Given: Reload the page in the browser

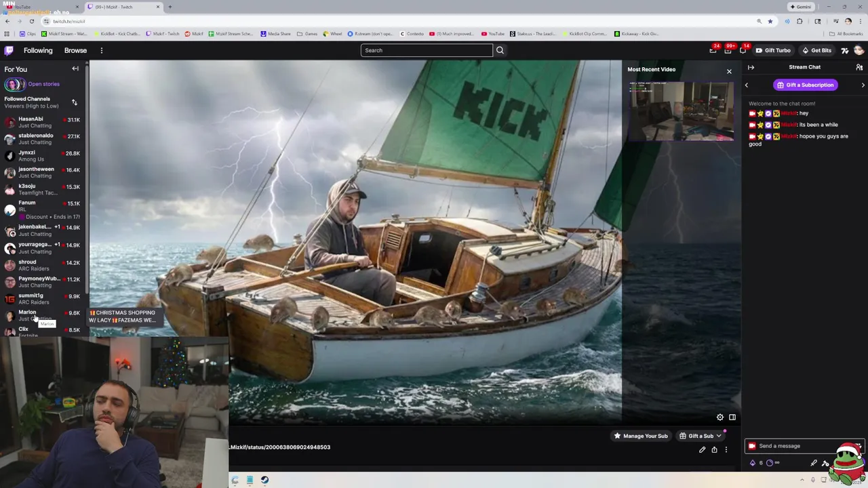Looking at the screenshot, I should (31, 21).
